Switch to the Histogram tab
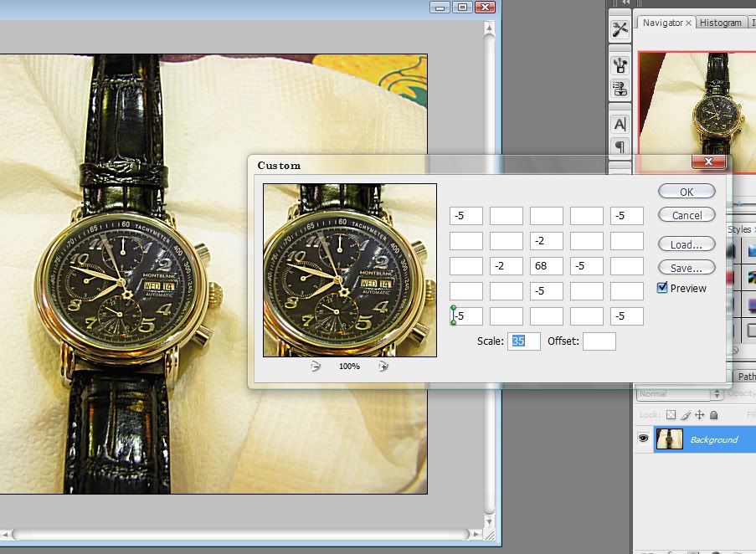Viewport: 756px width, 554px height. (x=721, y=23)
